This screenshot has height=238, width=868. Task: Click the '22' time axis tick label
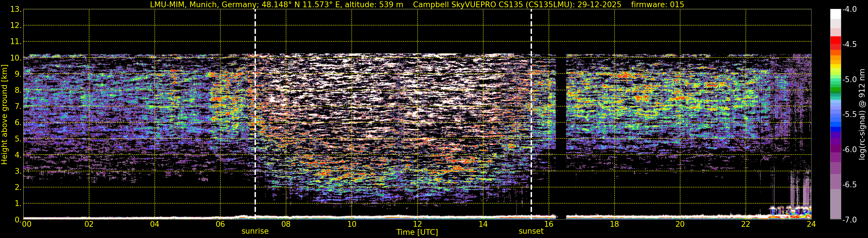(x=746, y=224)
